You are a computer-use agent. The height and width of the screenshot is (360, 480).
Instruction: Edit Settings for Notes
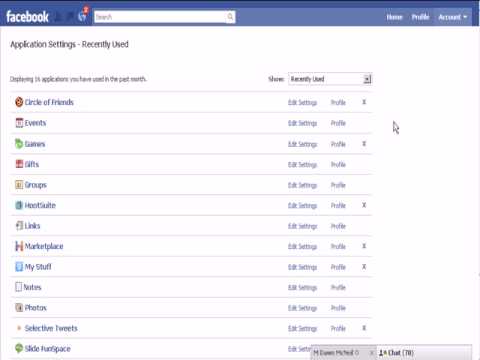(302, 288)
